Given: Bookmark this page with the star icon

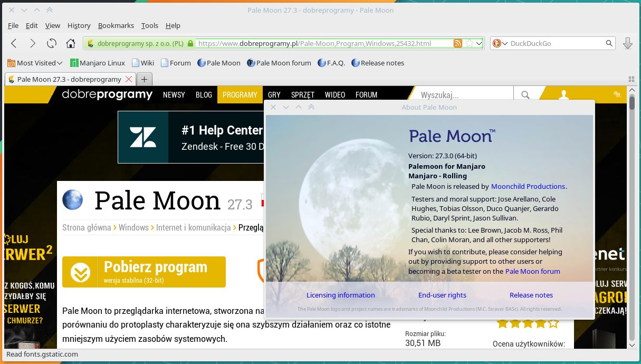Looking at the screenshot, I should 469,43.
